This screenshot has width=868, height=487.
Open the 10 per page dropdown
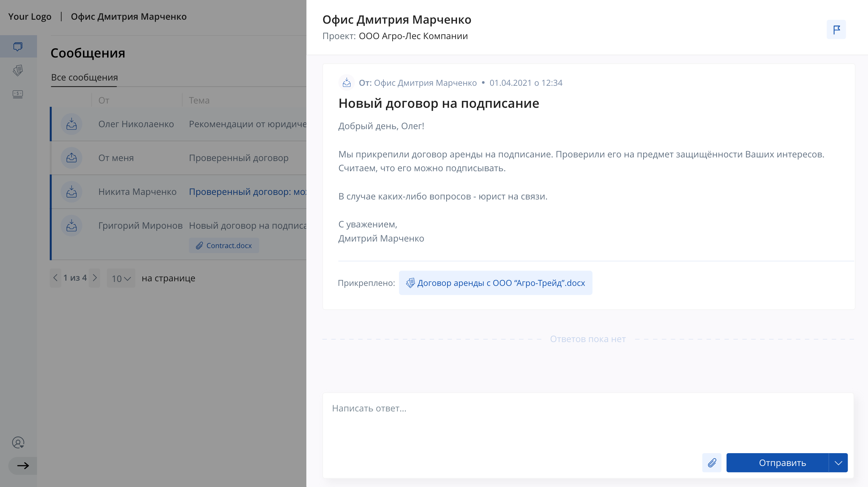(121, 278)
